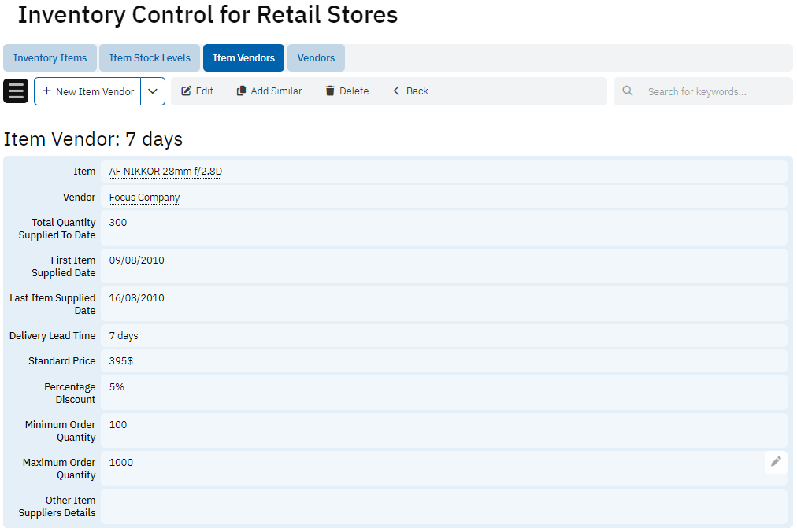This screenshot has width=797, height=532.
Task: Click the Edit toolbar button
Action: (197, 91)
